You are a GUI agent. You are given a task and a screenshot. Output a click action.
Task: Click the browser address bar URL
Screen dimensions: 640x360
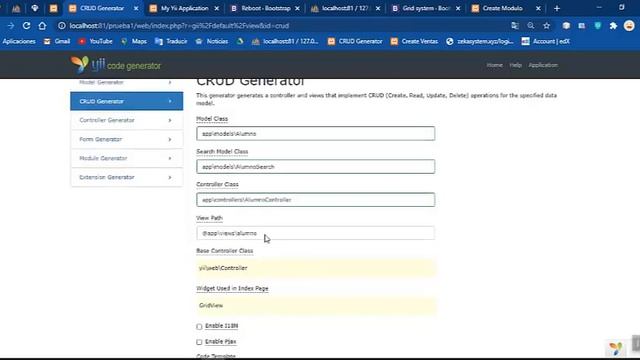point(179,26)
